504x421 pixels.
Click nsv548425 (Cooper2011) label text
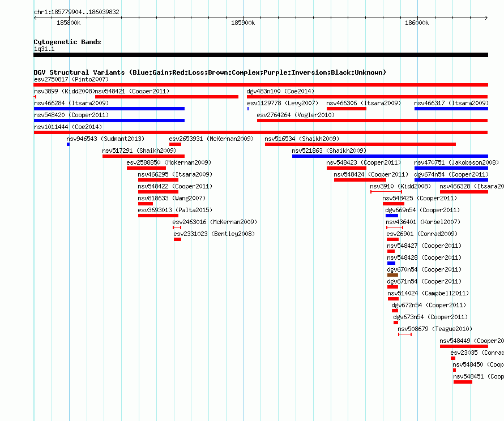pos(420,198)
